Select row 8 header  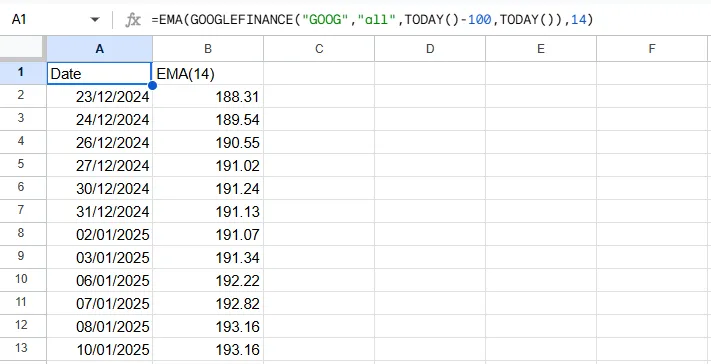click(x=23, y=234)
